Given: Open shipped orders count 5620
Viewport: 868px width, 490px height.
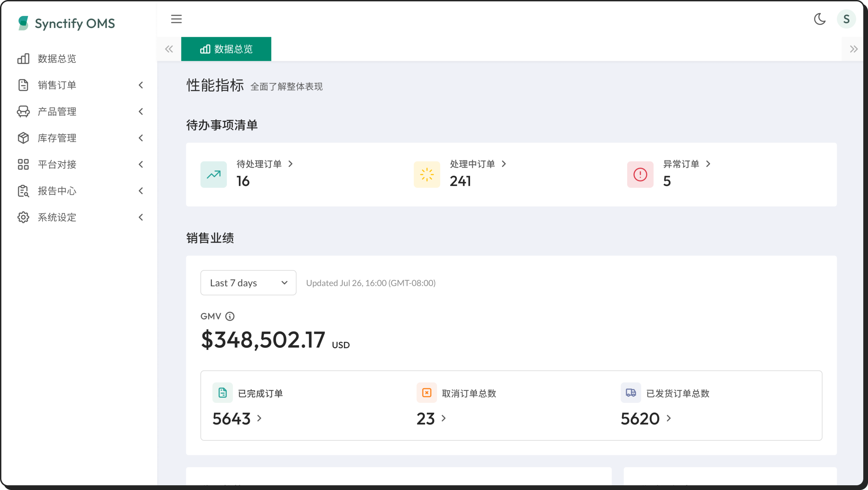Looking at the screenshot, I should 640,419.
